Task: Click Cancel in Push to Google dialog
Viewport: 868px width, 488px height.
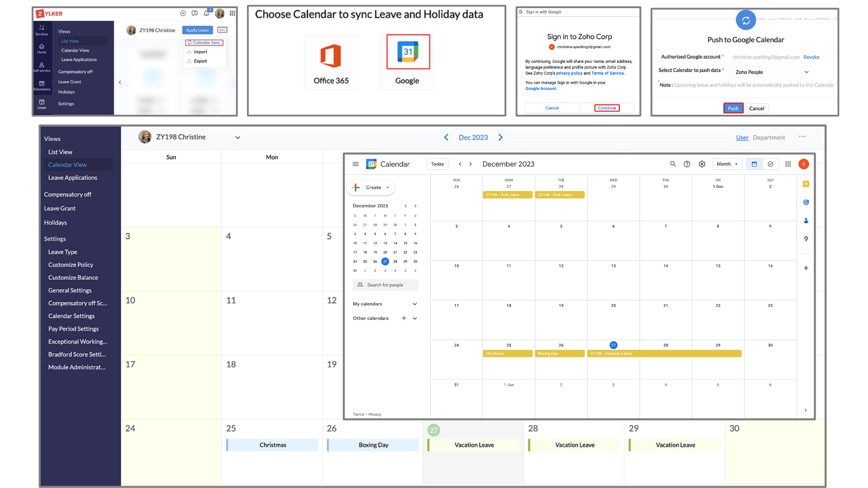Action: 756,108
